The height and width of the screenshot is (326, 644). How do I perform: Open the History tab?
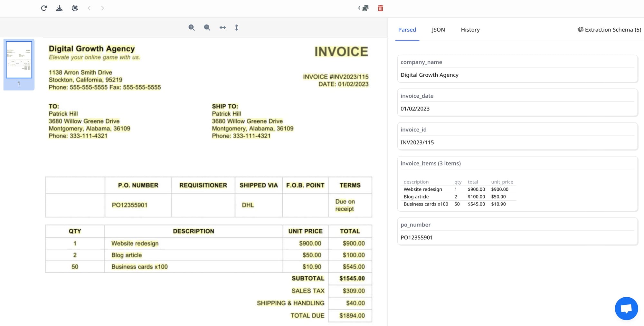pyautogui.click(x=470, y=30)
